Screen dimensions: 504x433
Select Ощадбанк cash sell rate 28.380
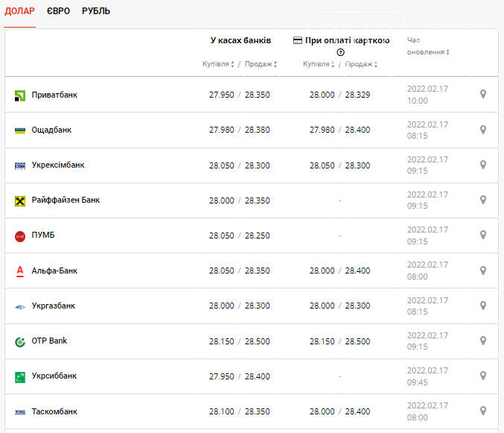[257, 130]
